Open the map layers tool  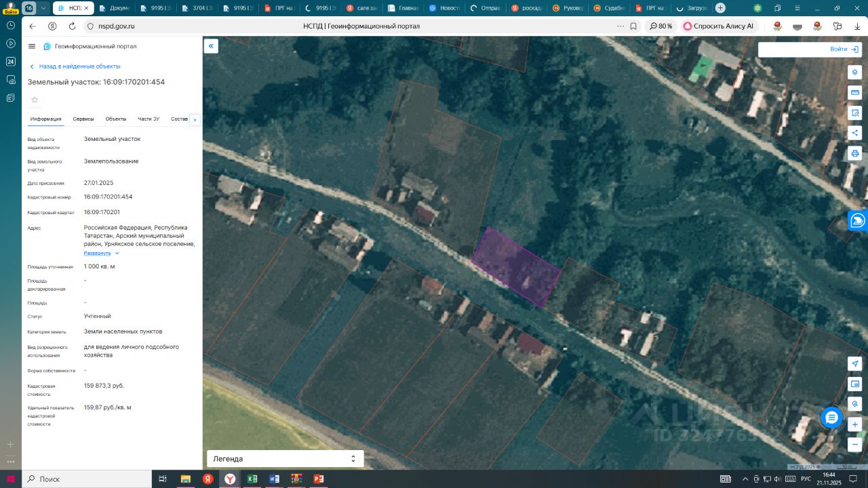(855, 73)
